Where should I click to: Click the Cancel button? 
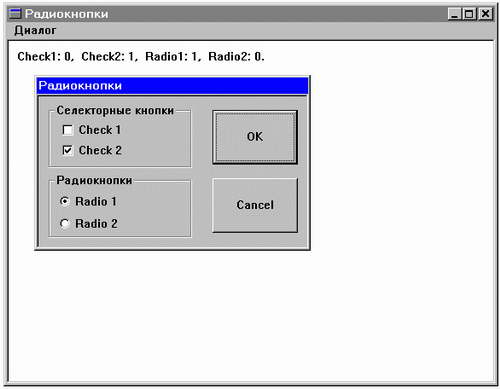(x=255, y=205)
